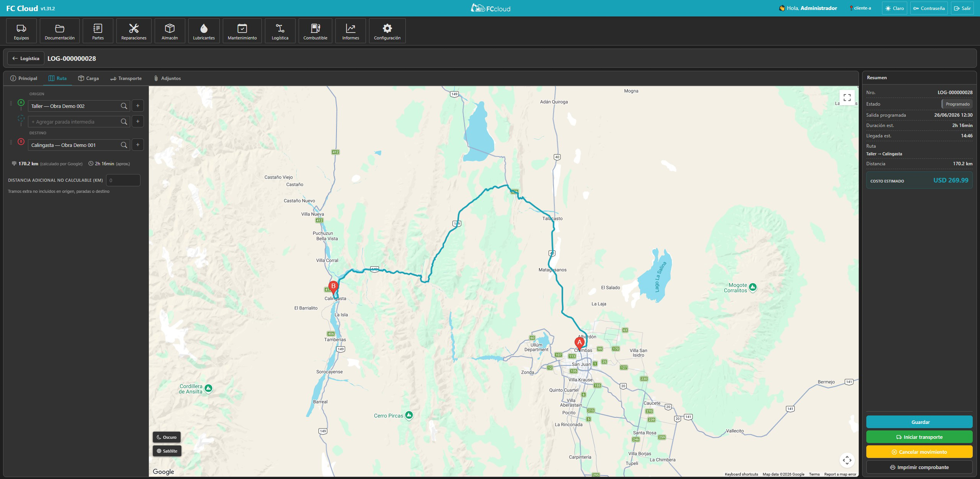Open the Configuración module
Viewport: 980px width, 479px height.
coord(387,31)
